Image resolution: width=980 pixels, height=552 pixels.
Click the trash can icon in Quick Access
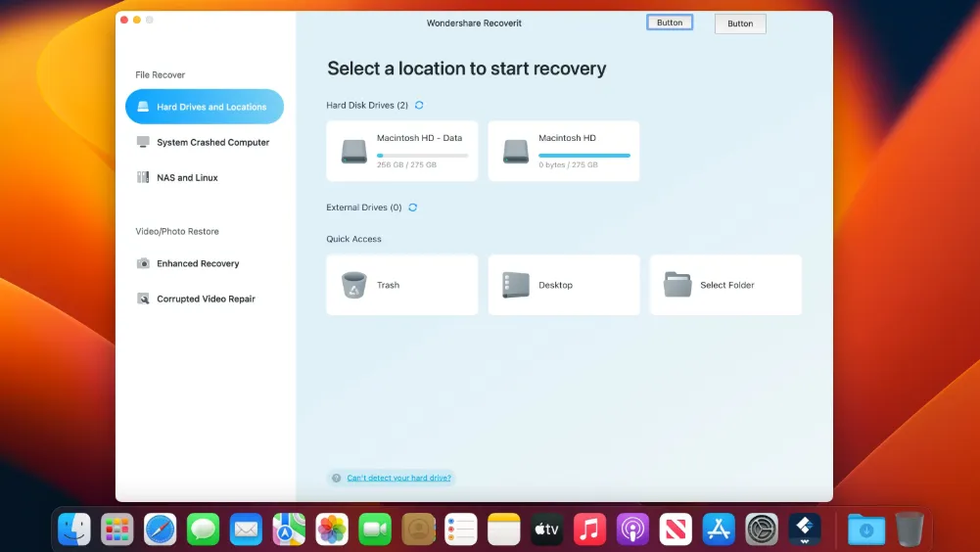(x=353, y=285)
